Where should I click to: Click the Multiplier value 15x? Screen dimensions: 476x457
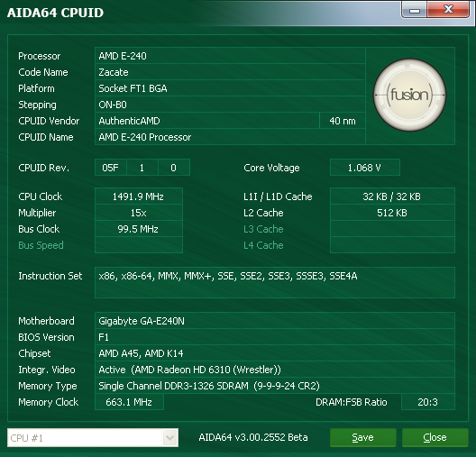(139, 213)
